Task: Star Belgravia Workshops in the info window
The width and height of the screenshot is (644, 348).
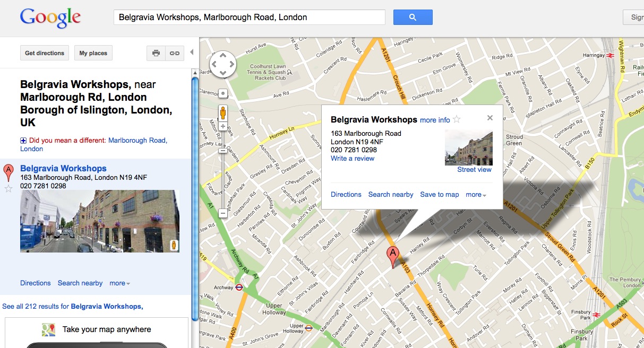Action: pos(457,119)
